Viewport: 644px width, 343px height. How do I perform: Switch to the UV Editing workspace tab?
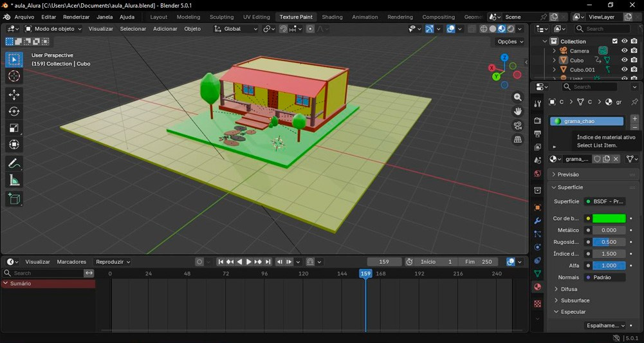click(256, 17)
